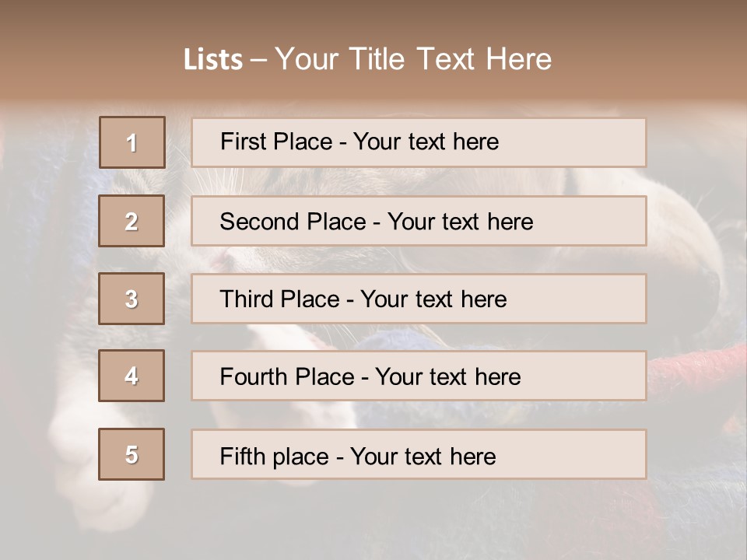Click "Your text here" in the Second Place row
Image resolution: width=747 pixels, height=560 pixels.
tap(460, 222)
